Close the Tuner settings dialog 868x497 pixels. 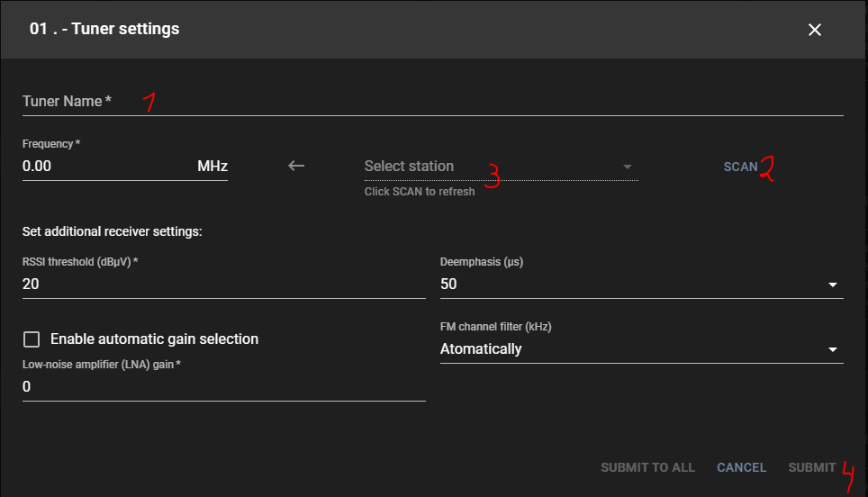click(815, 30)
